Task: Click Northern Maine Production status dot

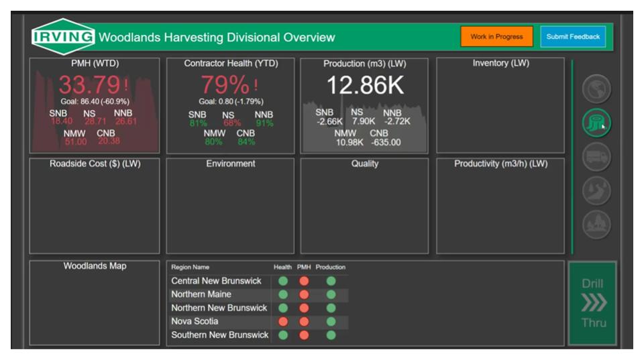Action: (331, 295)
